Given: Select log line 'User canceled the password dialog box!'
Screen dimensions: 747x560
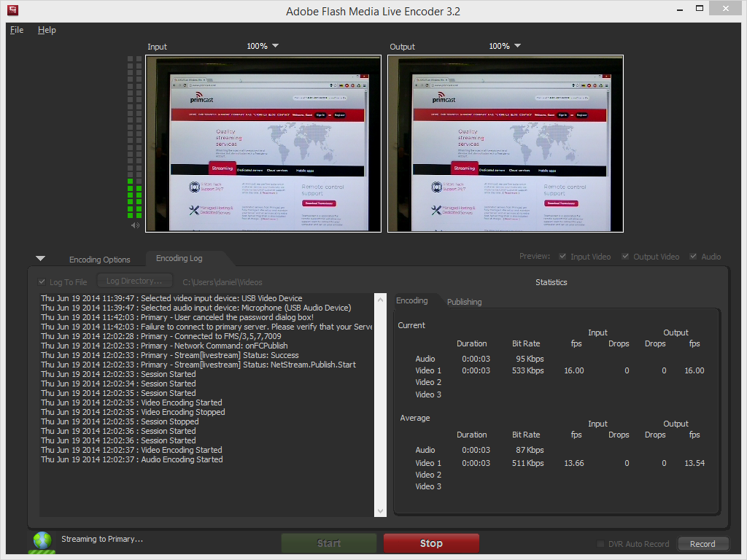Looking at the screenshot, I should pos(177,317).
